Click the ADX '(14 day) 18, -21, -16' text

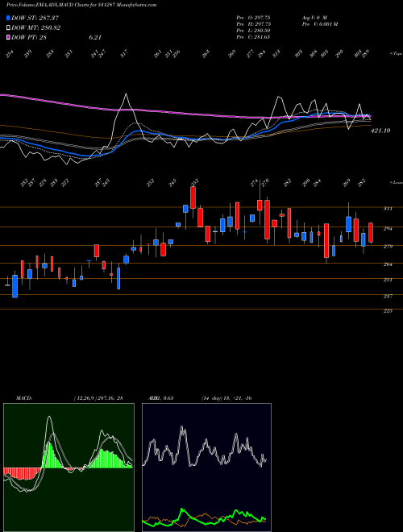coord(226,398)
